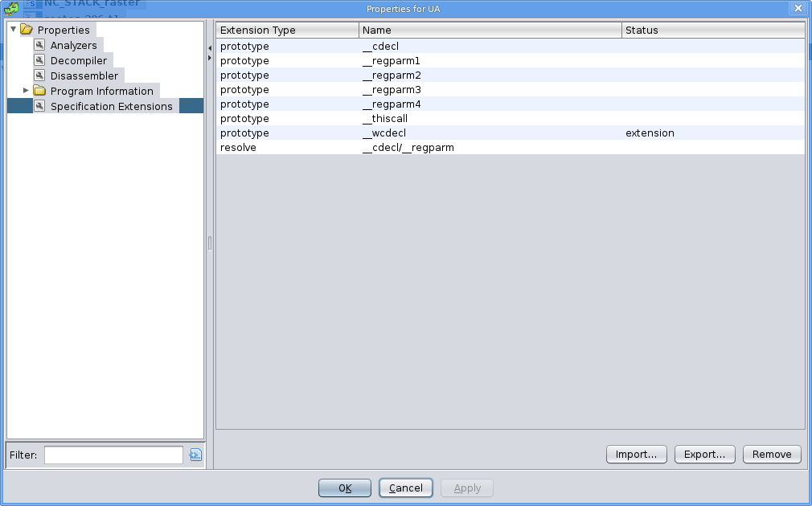This screenshot has height=506, width=812.
Task: Sort by Name column header
Action: click(490, 30)
